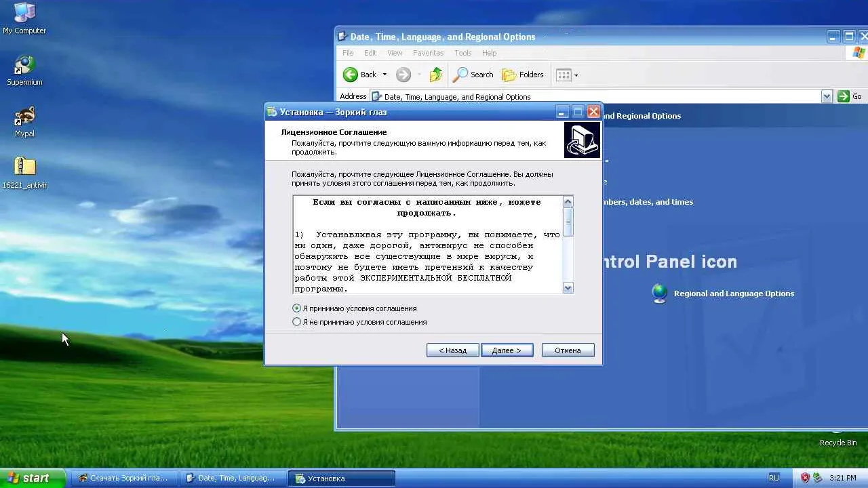Expand the Address bar dropdown
This screenshot has width=868, height=488.
[827, 96]
